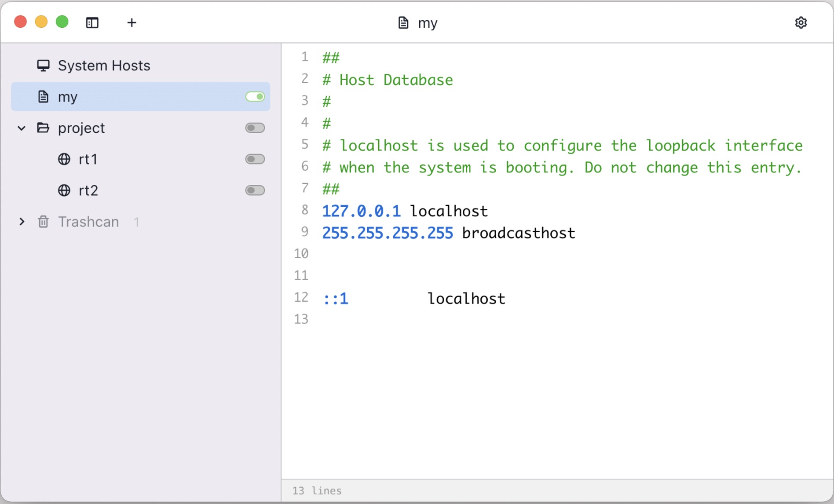Select the rt2 hosts entry
The height and width of the screenshot is (504, 834).
coord(88,190)
